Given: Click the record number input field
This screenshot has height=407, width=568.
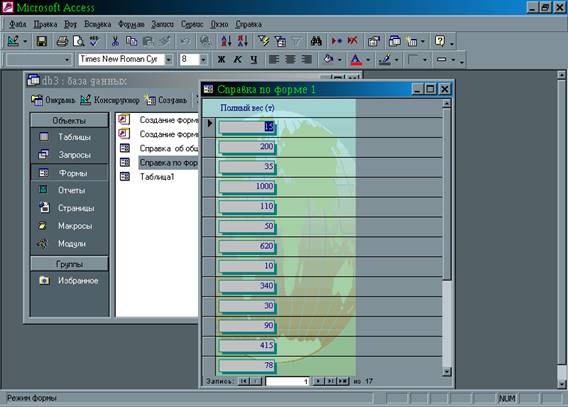Looking at the screenshot, I should [287, 381].
